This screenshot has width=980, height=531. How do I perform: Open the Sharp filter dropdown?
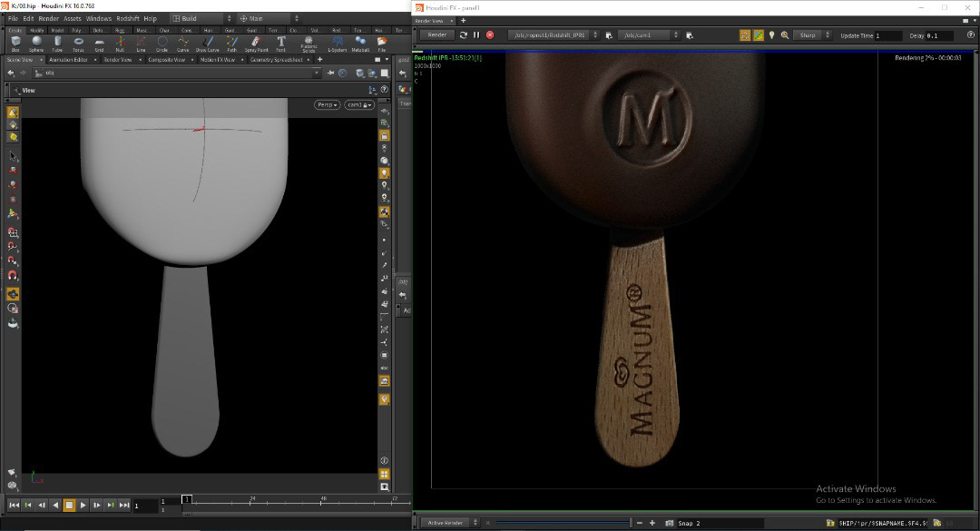(812, 35)
